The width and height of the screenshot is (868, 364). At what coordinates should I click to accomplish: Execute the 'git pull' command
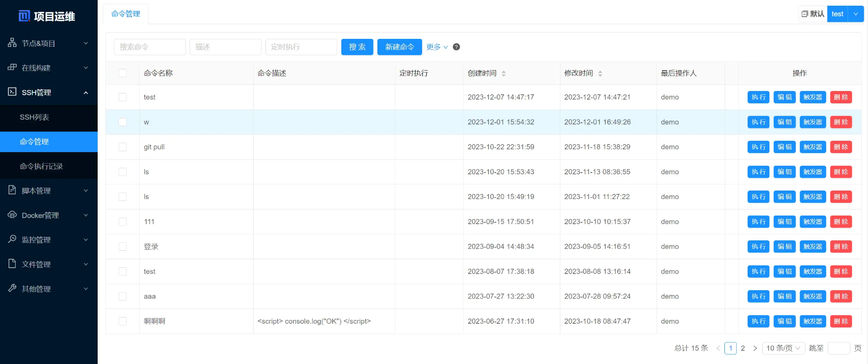pyautogui.click(x=758, y=147)
